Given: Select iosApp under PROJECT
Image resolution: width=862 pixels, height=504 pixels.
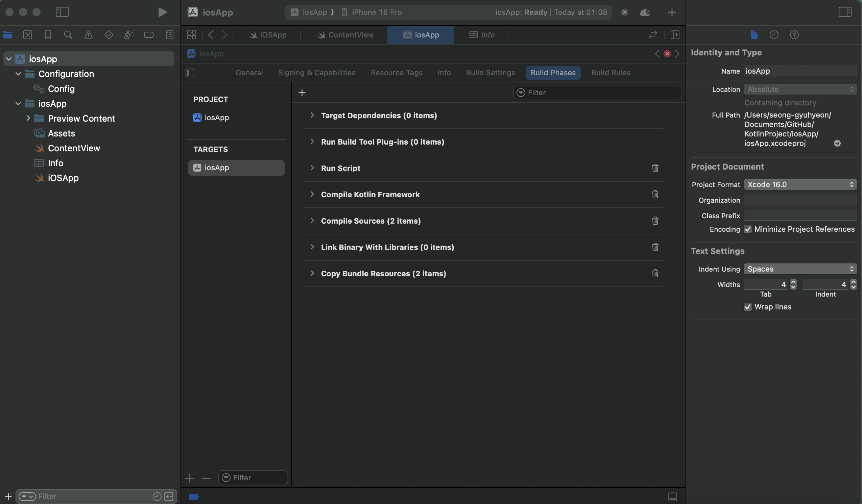Looking at the screenshot, I should 216,118.
